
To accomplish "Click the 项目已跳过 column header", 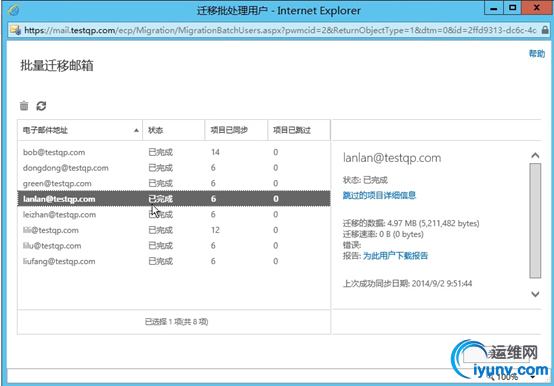I will click(x=299, y=130).
